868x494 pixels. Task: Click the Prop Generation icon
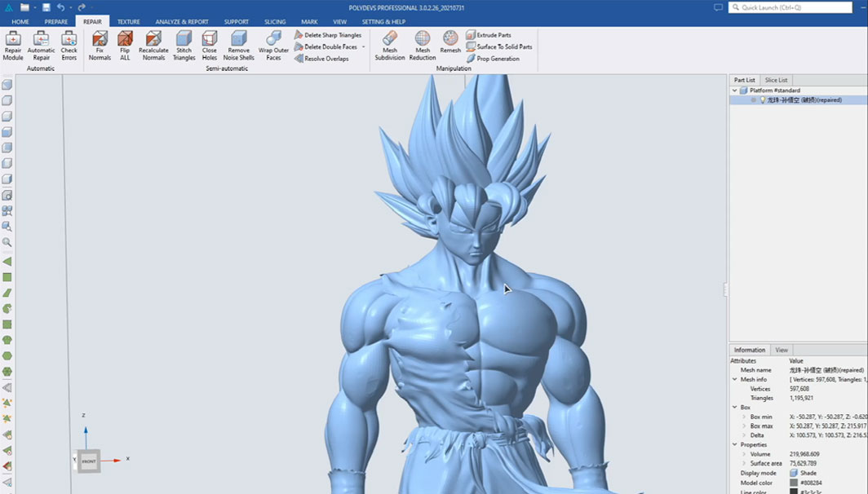click(471, 58)
